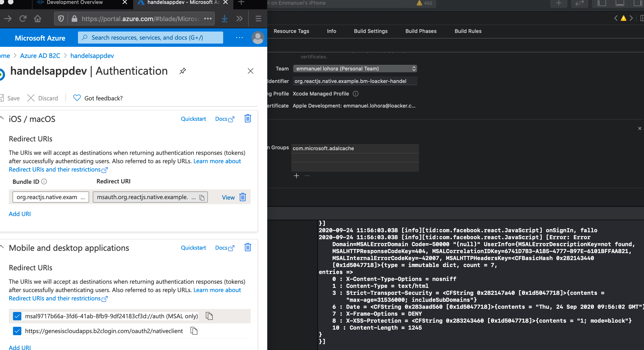Viewport: 644px width, 350px height.
Task: Open the Build Settings tab
Action: (370, 31)
